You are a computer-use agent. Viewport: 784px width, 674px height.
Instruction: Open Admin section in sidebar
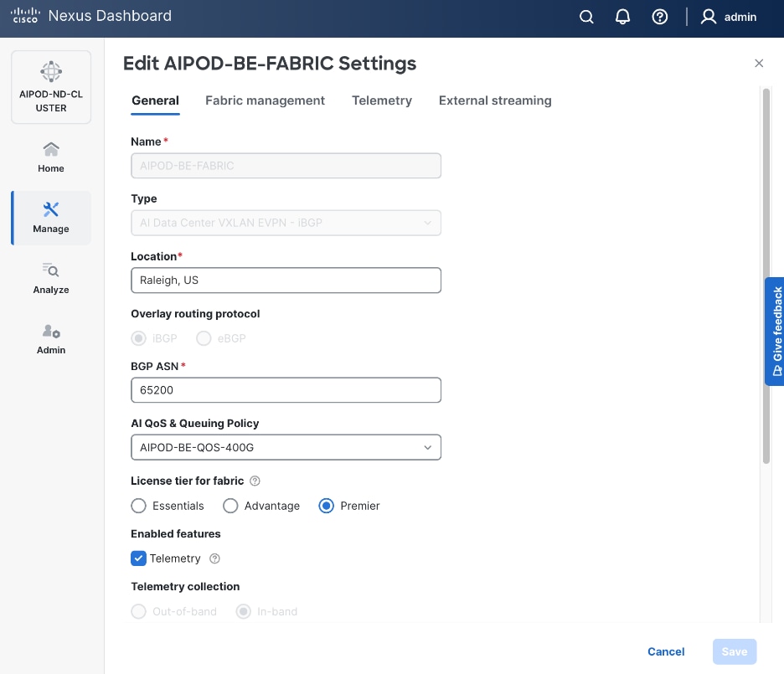(51, 339)
